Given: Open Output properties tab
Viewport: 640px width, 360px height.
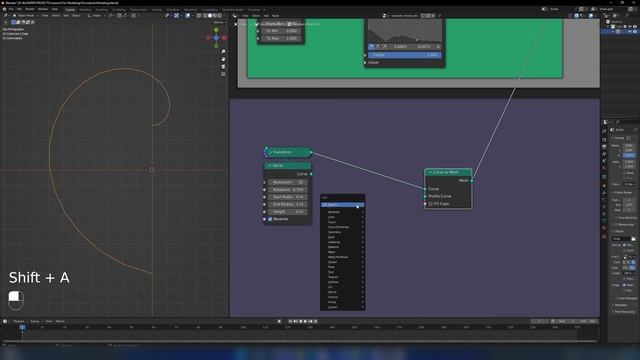Looking at the screenshot, I should point(604,147).
